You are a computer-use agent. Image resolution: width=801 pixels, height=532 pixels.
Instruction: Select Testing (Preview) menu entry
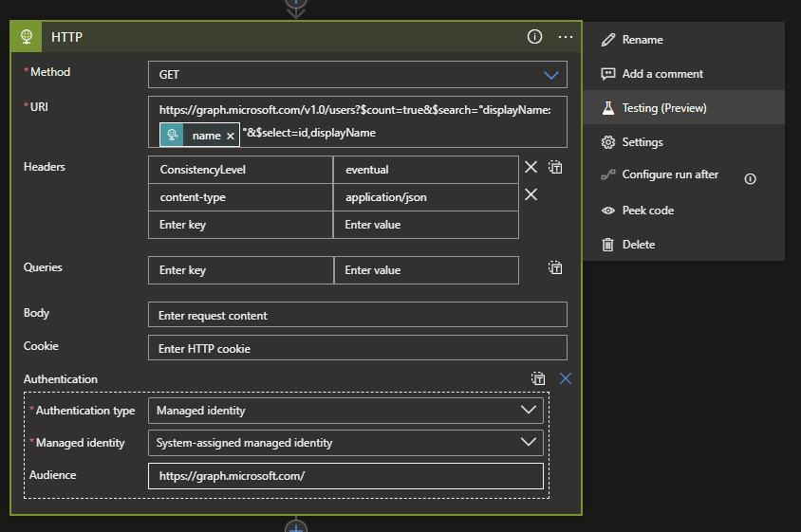click(x=683, y=108)
